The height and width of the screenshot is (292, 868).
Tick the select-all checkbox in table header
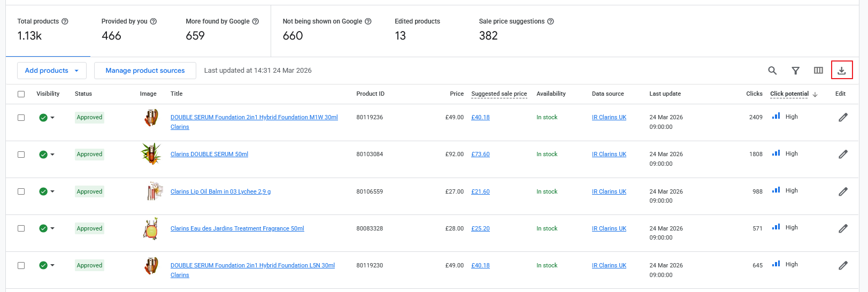pyautogui.click(x=21, y=94)
